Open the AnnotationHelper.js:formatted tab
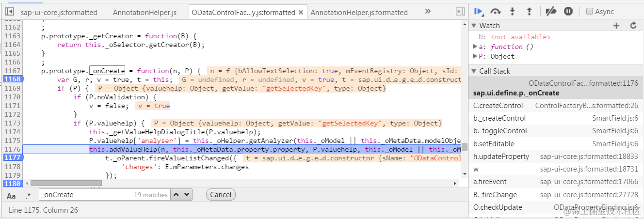The height and width of the screenshot is (219, 644). click(x=359, y=12)
